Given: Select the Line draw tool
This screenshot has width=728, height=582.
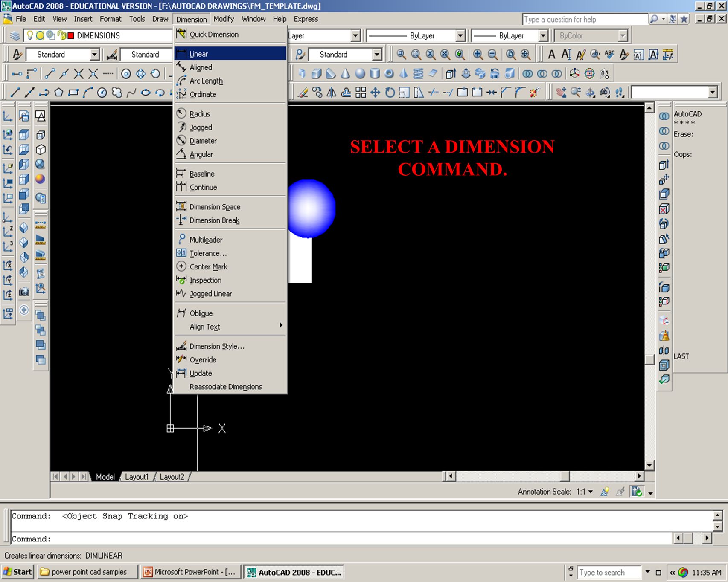Looking at the screenshot, I should pyautogui.click(x=15, y=92).
